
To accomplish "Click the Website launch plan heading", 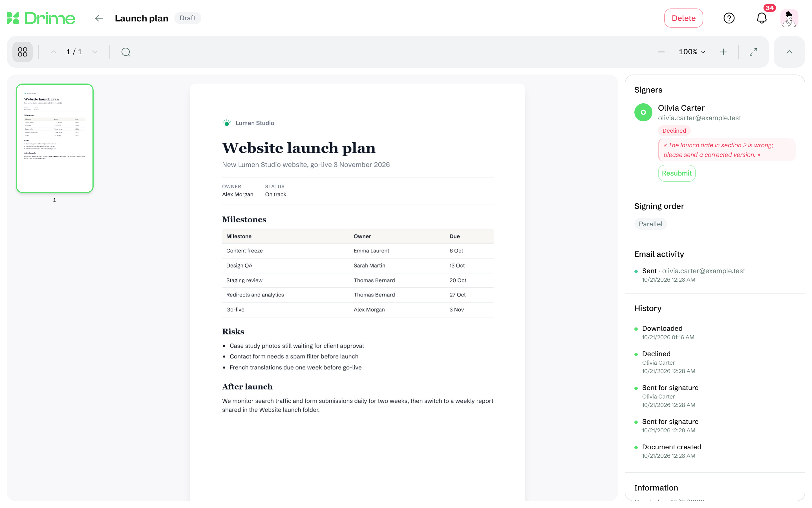I will click(299, 148).
